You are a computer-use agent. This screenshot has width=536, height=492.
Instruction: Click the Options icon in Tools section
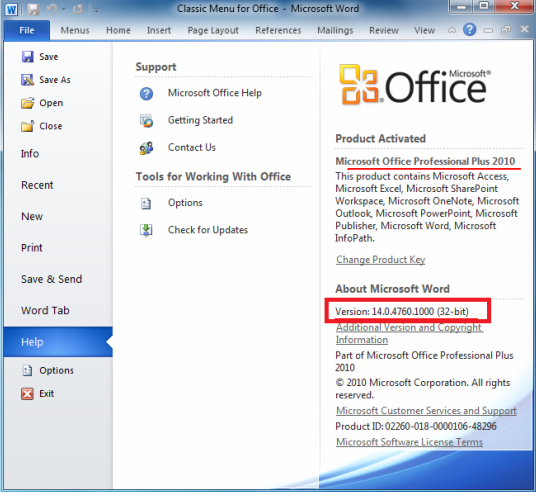[146, 203]
